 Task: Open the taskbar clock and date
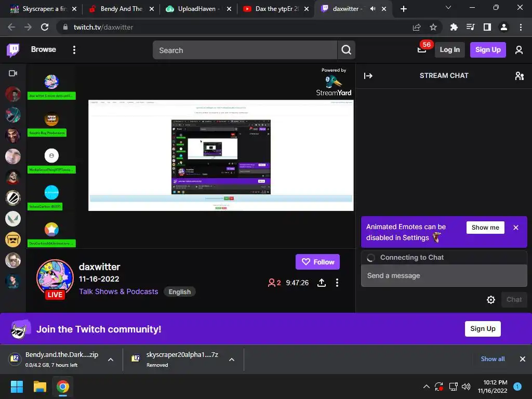493,387
